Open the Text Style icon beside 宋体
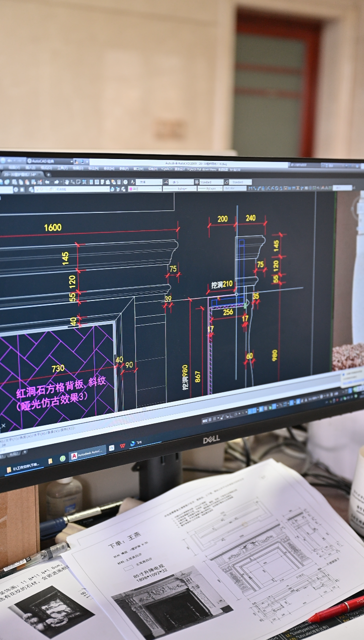The image size is (364, 640). [x=132, y=182]
